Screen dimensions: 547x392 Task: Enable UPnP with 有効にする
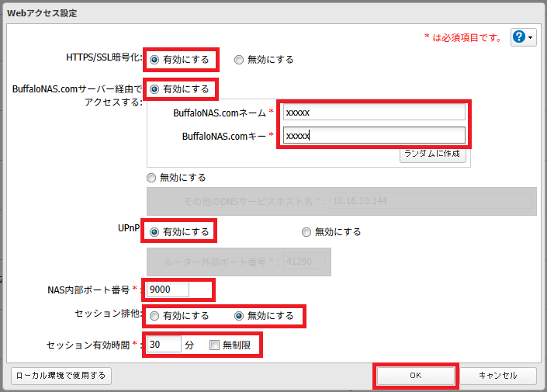(x=154, y=232)
